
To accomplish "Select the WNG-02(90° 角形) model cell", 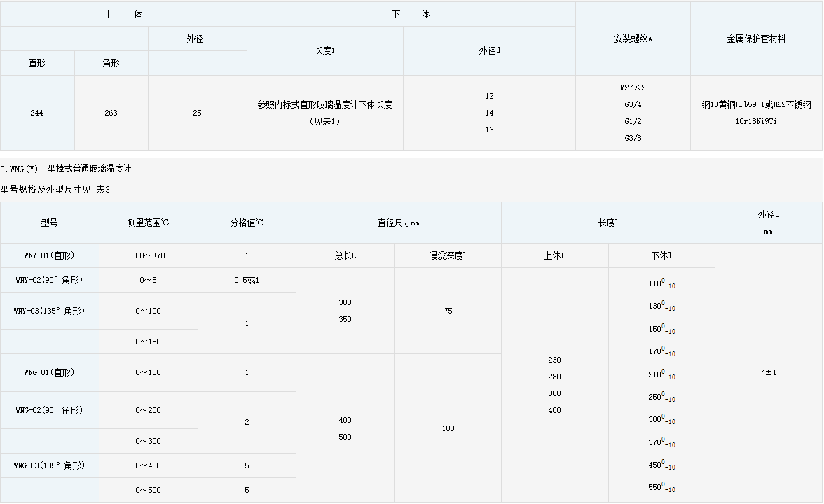I will [x=49, y=410].
